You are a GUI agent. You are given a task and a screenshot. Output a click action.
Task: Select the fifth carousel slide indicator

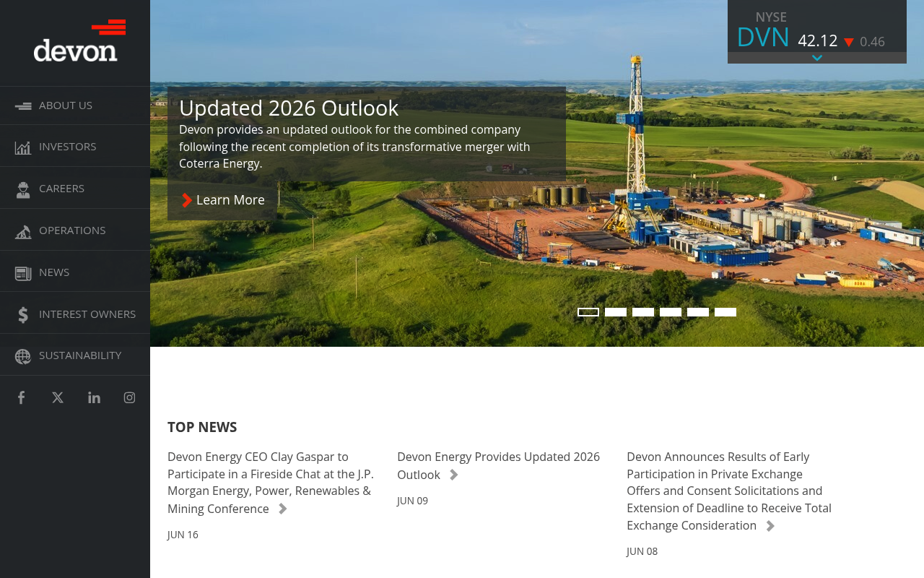click(698, 312)
